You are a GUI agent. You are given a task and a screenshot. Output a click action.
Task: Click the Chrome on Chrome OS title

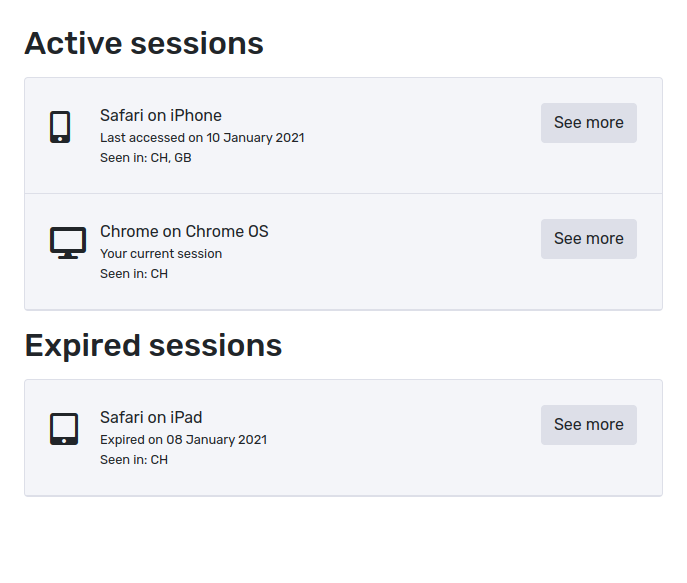pos(184,231)
